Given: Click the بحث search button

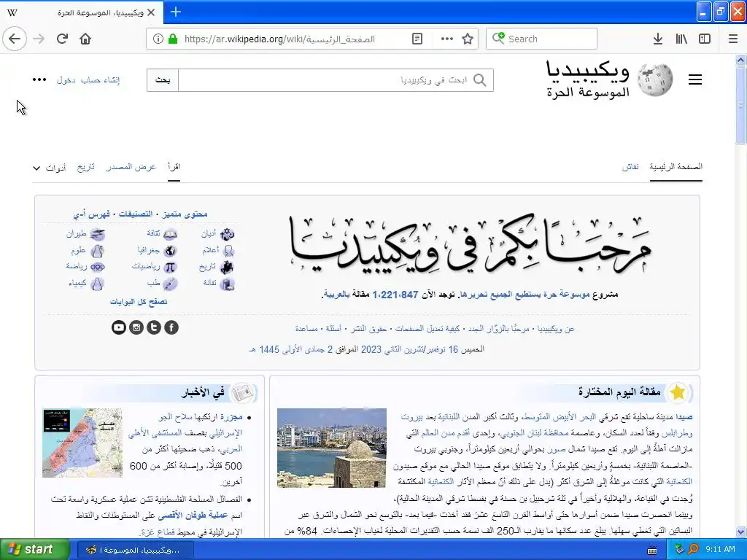Looking at the screenshot, I should [x=163, y=80].
